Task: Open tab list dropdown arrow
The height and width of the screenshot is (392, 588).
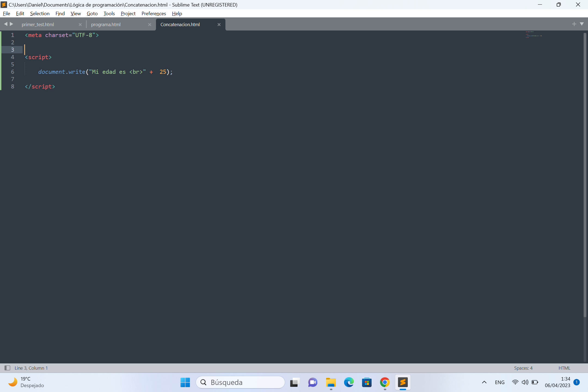Action: point(582,24)
